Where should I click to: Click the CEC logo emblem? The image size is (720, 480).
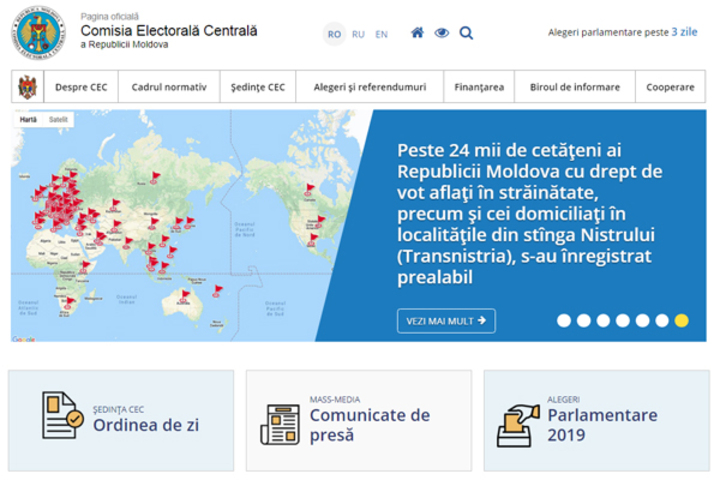click(x=37, y=33)
